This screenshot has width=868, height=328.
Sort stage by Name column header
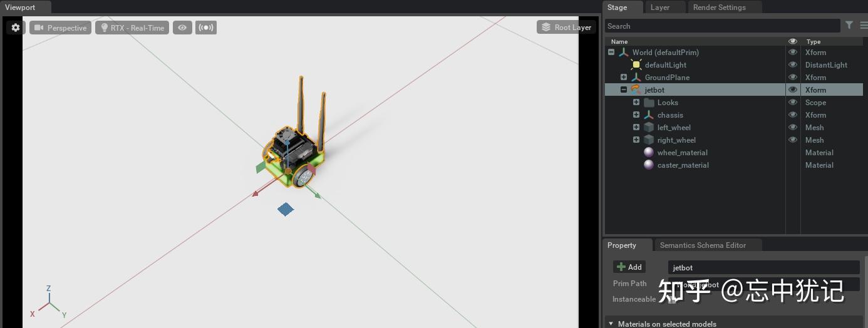coord(619,42)
